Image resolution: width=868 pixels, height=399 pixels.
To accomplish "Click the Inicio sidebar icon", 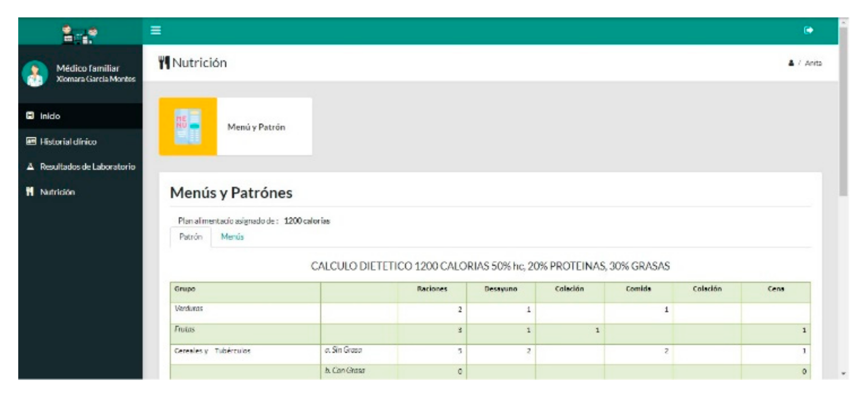I will [x=30, y=116].
